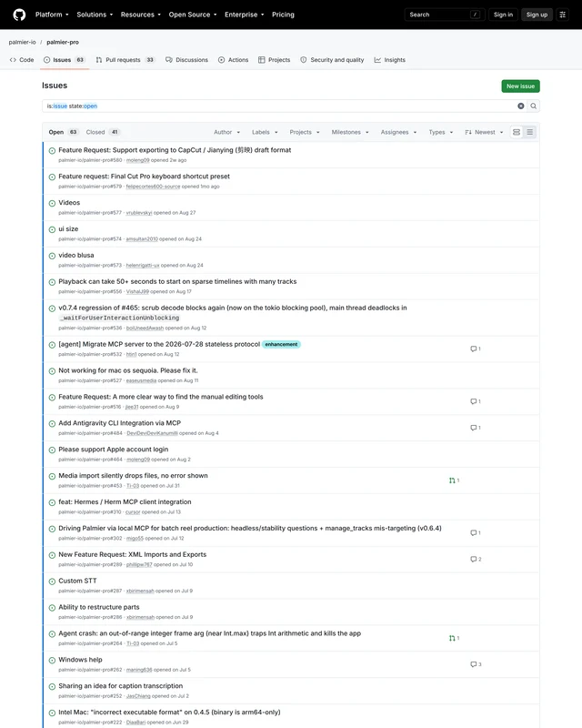Show the Closed 41 issues
The width and height of the screenshot is (582, 728).
(103, 132)
